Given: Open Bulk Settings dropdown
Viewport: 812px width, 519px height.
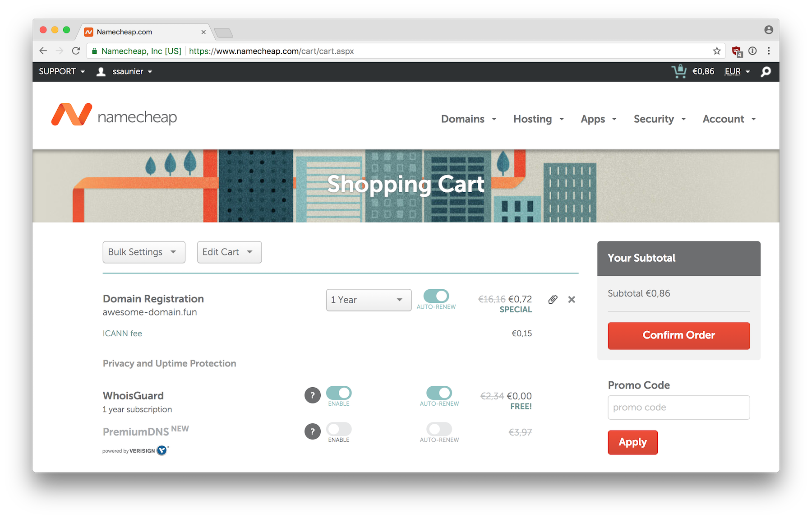Looking at the screenshot, I should [144, 252].
